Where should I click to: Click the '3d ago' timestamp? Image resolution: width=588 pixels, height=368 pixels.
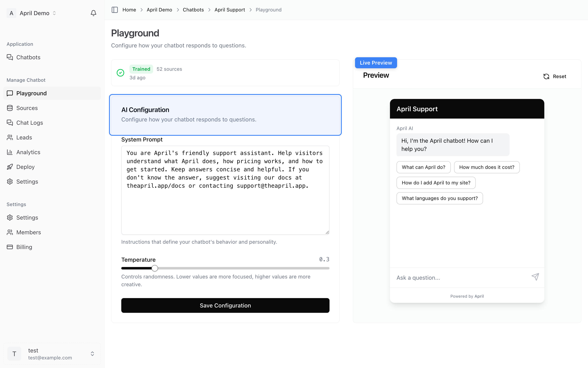click(x=137, y=78)
